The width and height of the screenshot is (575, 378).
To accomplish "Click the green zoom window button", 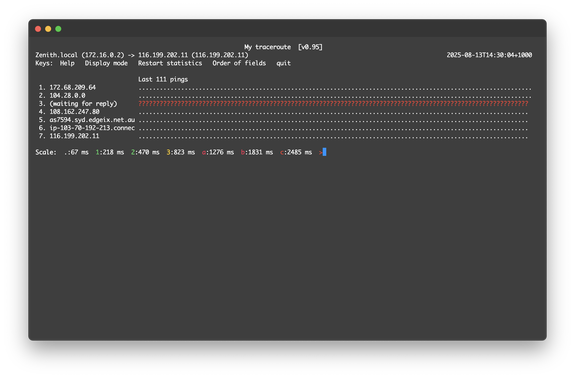I will point(58,29).
